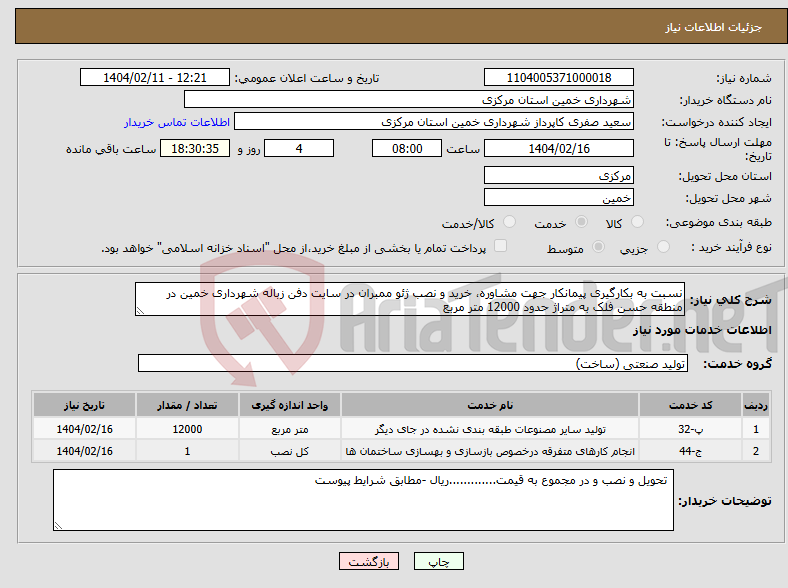The image size is (788, 588).
Task: Click unit cell کل نصب
Action: click(289, 451)
